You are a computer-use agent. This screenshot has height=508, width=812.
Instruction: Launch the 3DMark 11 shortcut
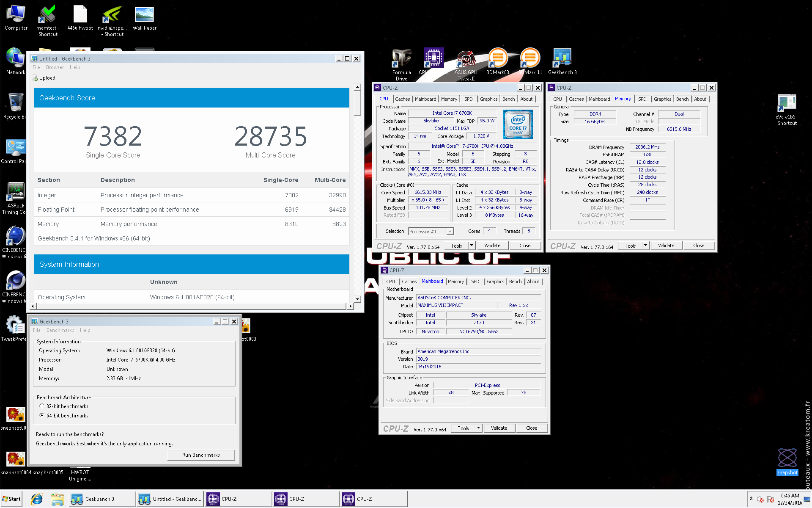[530, 61]
